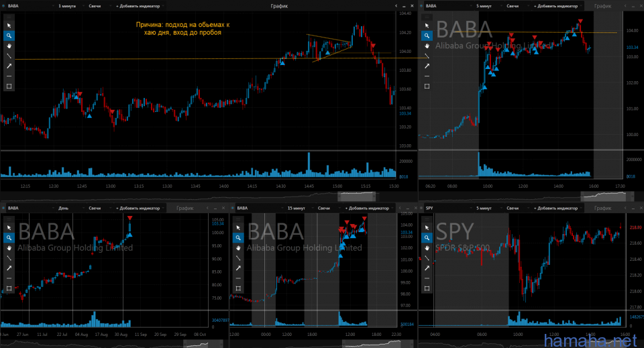
Task: Click 'Добавить индикатор' in the 1 минута panel
Action: (138, 6)
